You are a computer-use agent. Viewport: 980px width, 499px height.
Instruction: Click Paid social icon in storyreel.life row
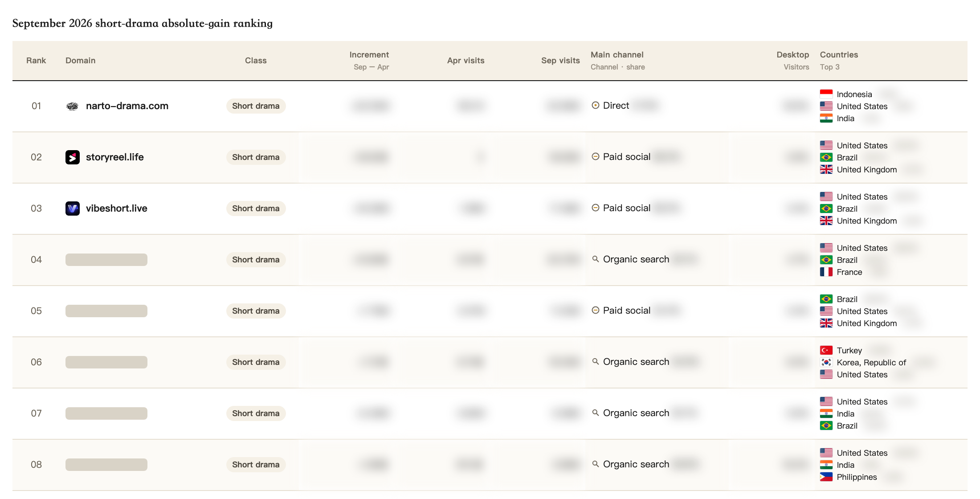tap(596, 157)
